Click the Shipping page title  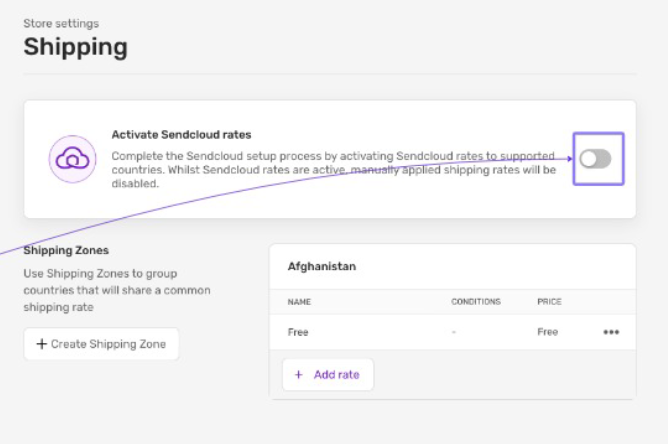pos(75,46)
